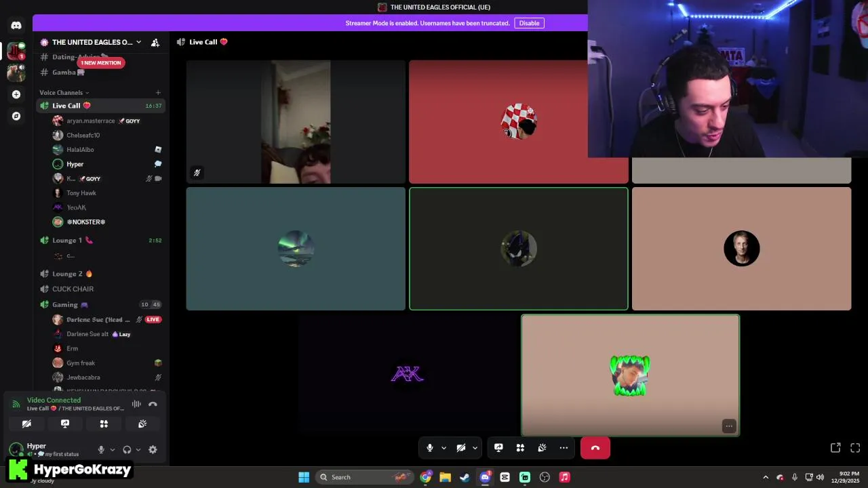Join the Gaming voice channel
The image size is (868, 488).
coord(100,304)
